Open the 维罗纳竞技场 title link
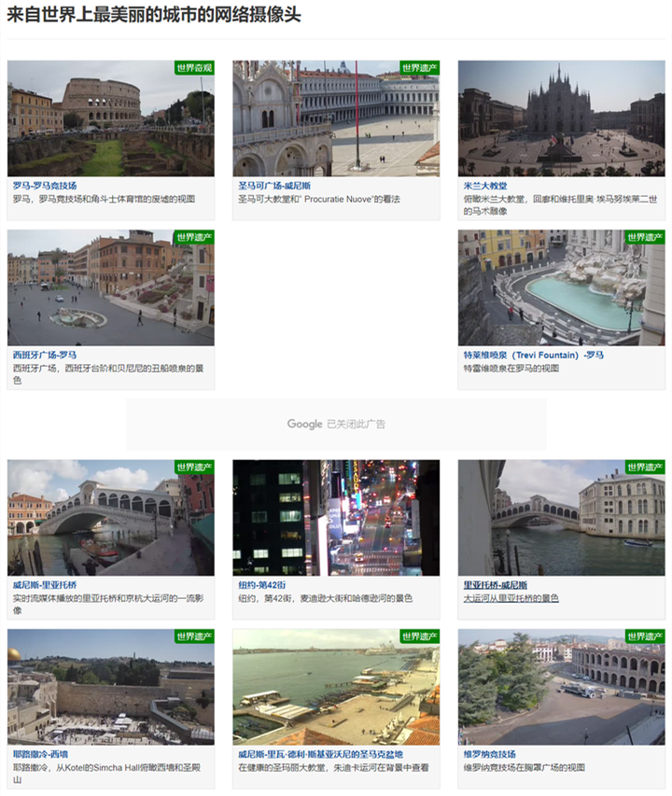The height and width of the screenshot is (796, 672). [x=490, y=754]
